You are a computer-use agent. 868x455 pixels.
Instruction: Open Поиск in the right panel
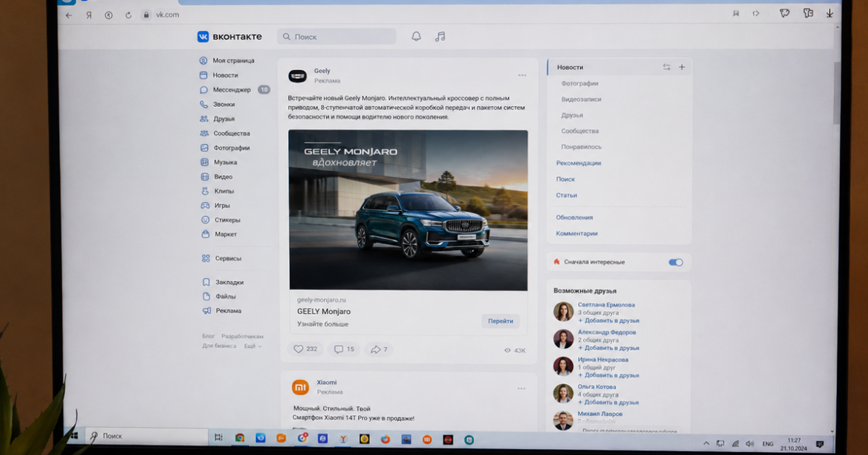[x=565, y=179]
